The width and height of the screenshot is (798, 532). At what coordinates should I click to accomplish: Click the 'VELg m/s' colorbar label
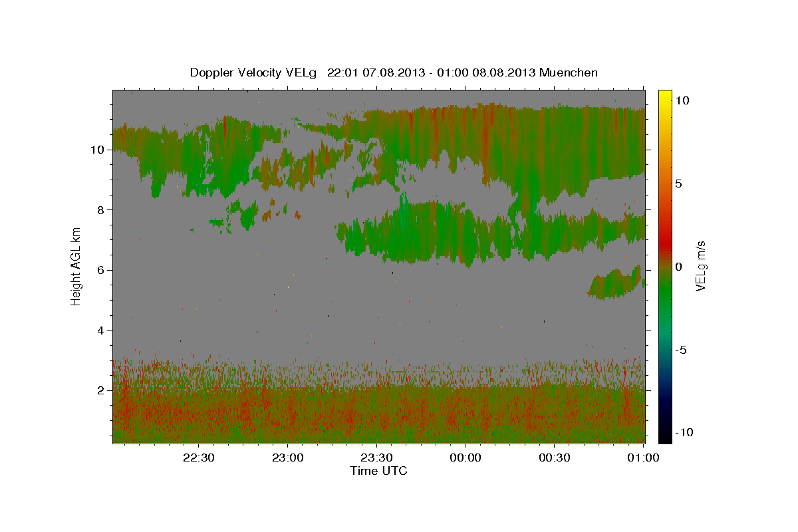[700, 266]
